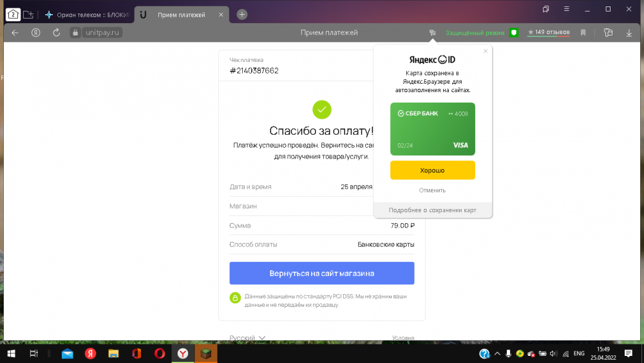Open the 149 отзывов site reviews
644x363 pixels.
548,32
